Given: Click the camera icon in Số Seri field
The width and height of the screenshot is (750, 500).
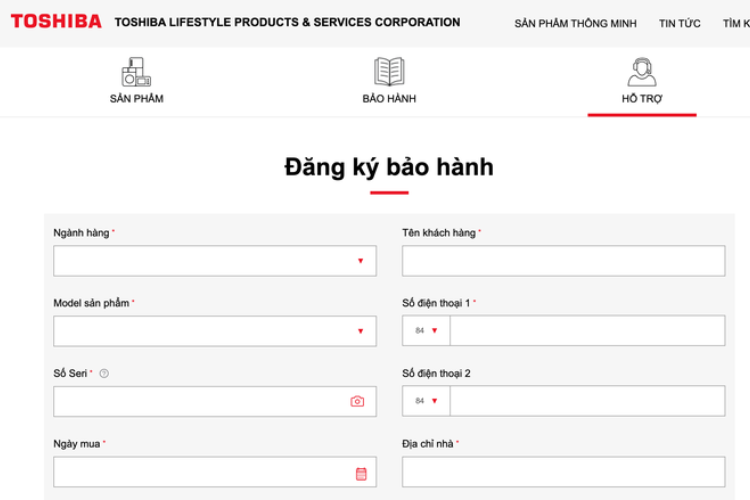Looking at the screenshot, I should tap(357, 401).
